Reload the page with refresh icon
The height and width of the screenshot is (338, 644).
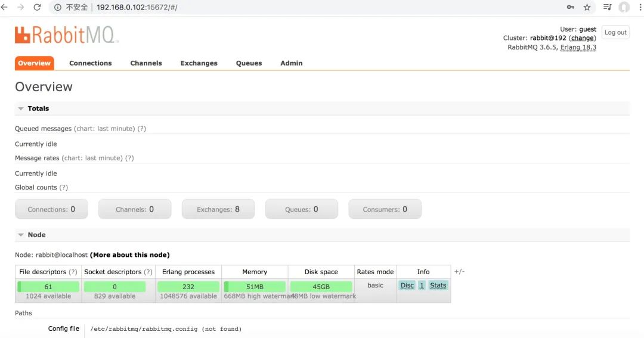coord(37,7)
